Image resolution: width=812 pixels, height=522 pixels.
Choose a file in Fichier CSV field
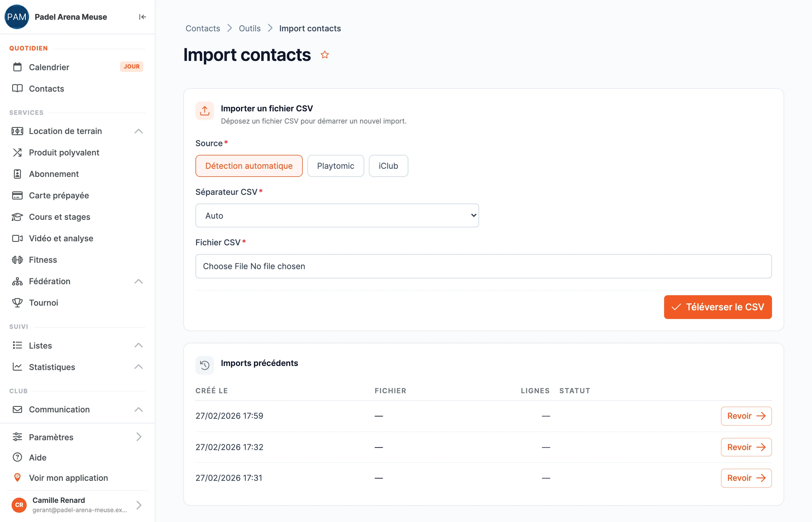tap(484, 266)
